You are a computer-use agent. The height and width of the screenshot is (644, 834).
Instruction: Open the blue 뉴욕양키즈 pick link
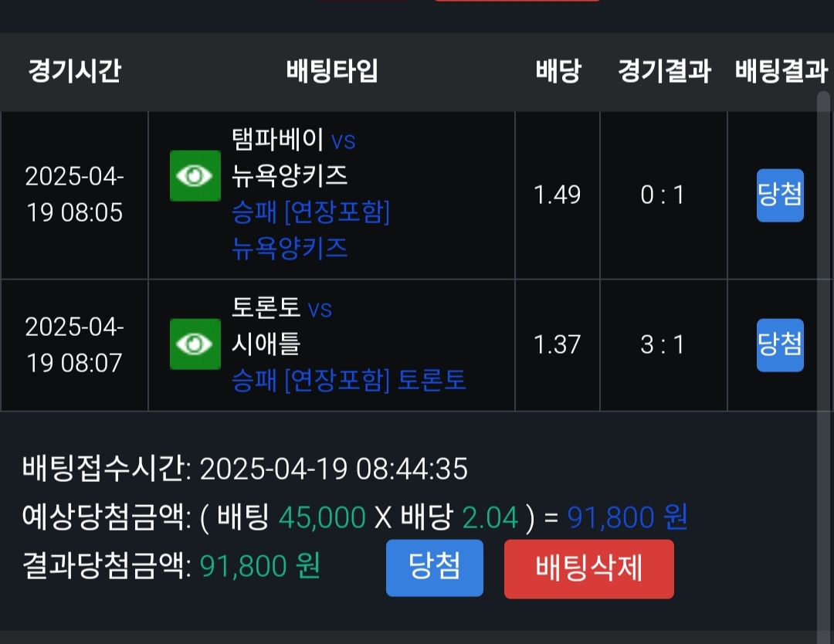point(290,248)
